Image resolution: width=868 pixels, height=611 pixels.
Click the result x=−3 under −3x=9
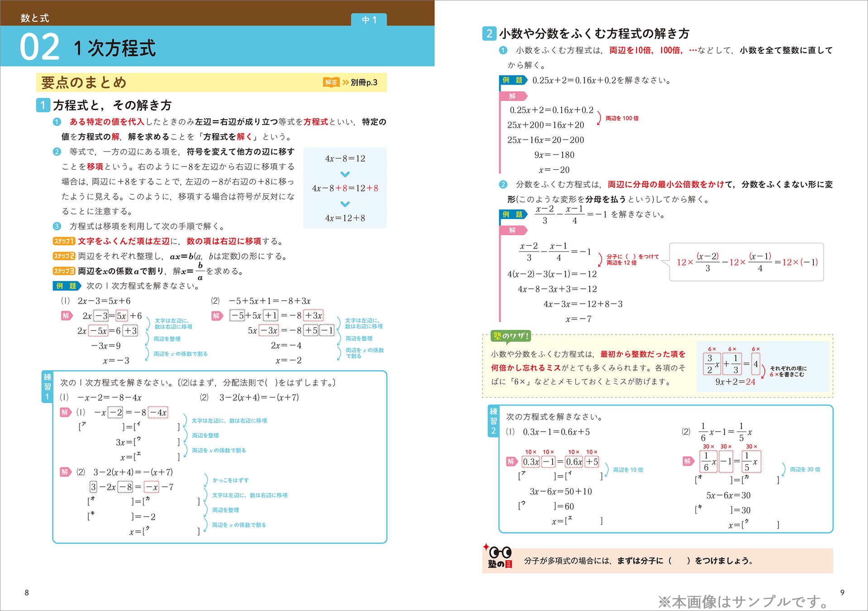tap(116, 361)
